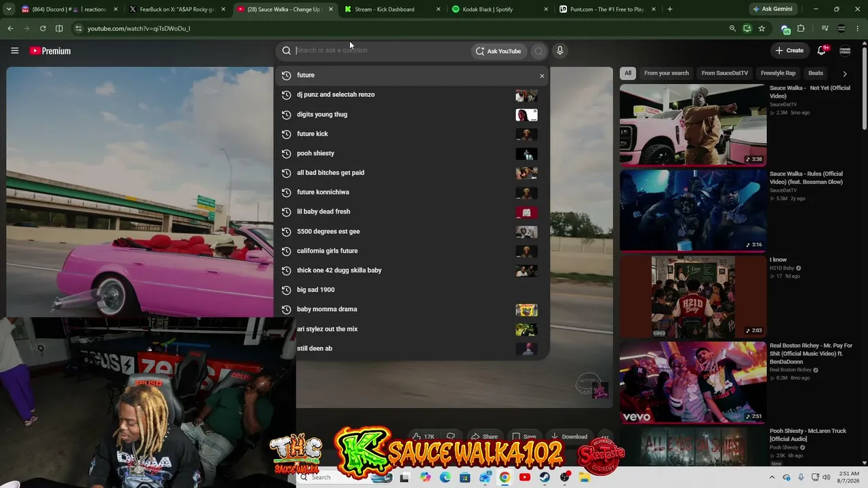Select the 'Beats' filter chip

pos(816,73)
